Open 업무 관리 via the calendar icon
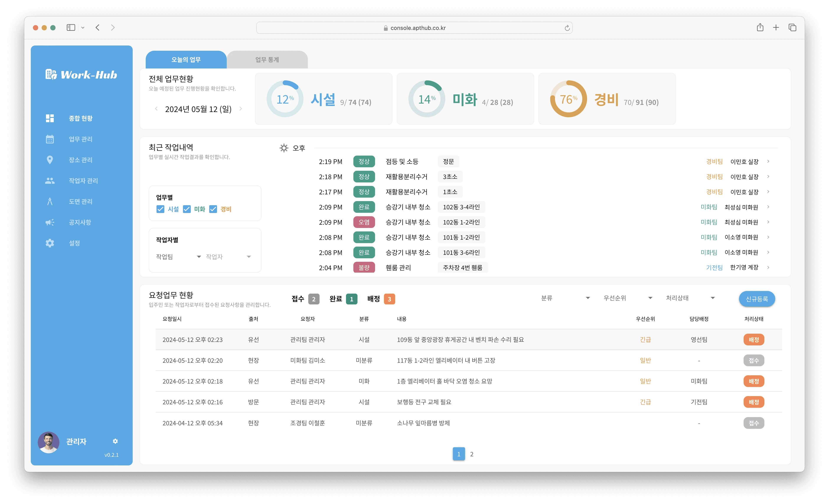 click(50, 139)
